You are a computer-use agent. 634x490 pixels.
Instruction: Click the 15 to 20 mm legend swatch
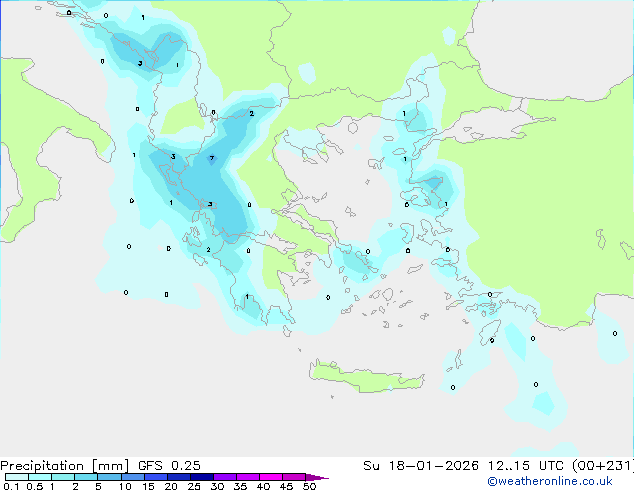[156, 477]
